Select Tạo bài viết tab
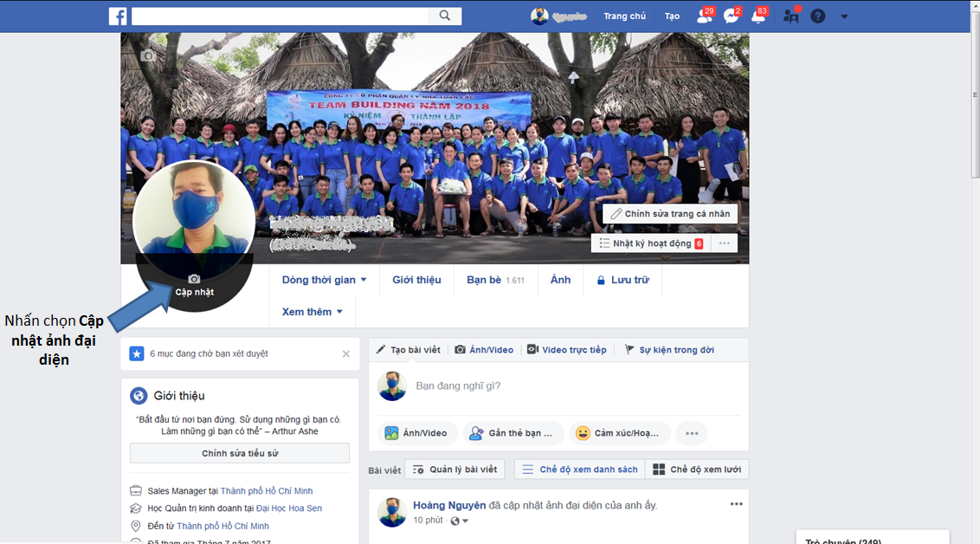980x544 pixels. [x=408, y=350]
